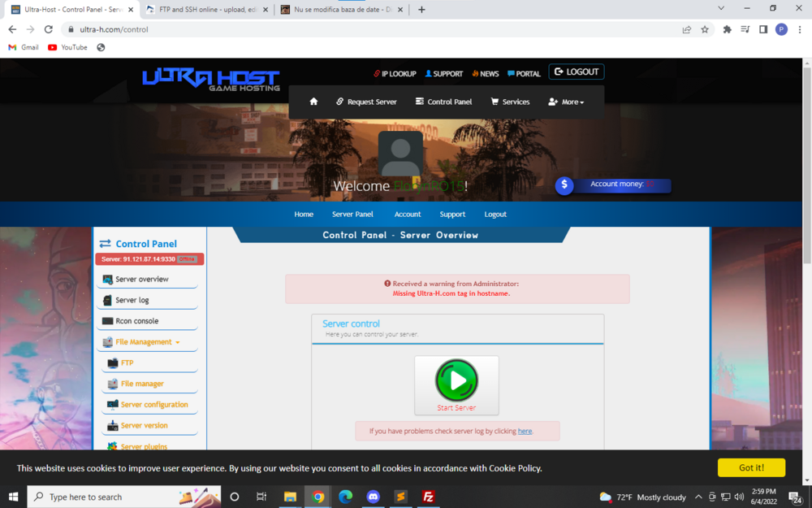
Task: Select Home in the blue menu bar
Action: click(x=304, y=214)
